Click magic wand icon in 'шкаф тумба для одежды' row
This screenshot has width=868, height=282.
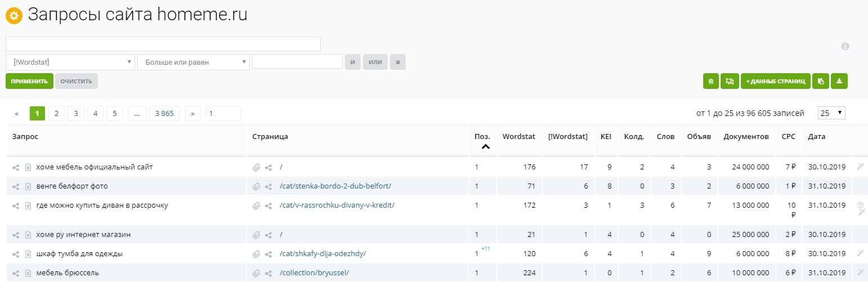(860, 253)
